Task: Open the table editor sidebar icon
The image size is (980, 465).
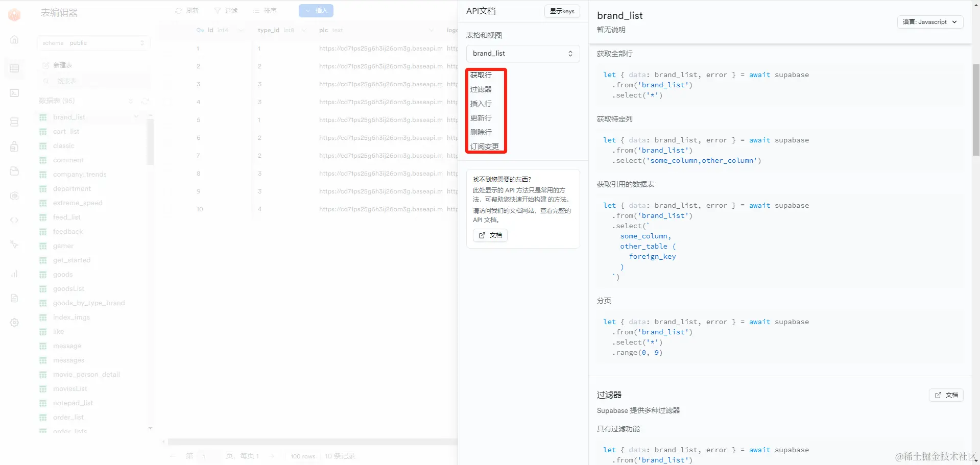Action: tap(14, 68)
